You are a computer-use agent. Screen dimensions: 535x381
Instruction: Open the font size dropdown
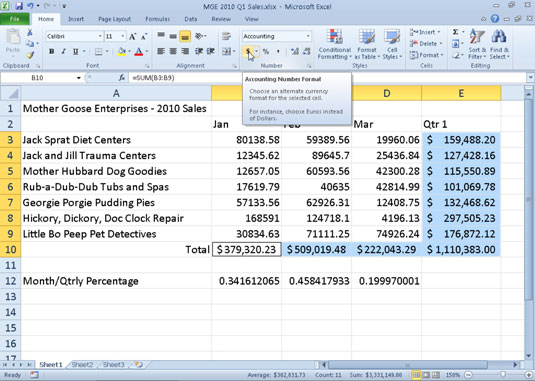[x=123, y=36]
